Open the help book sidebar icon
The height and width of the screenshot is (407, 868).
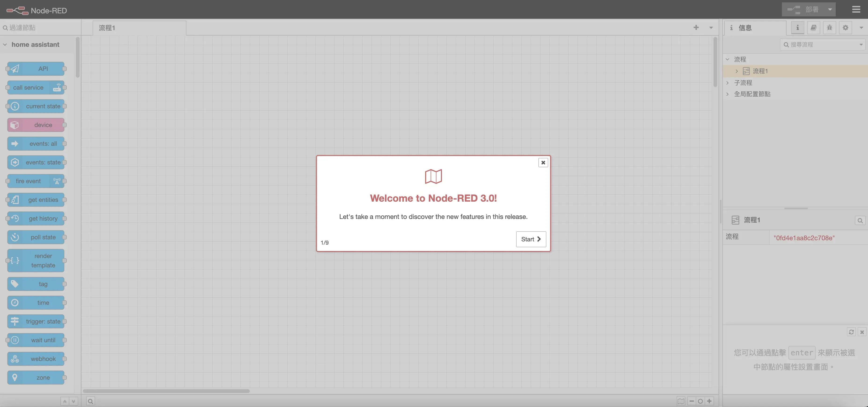coord(813,28)
